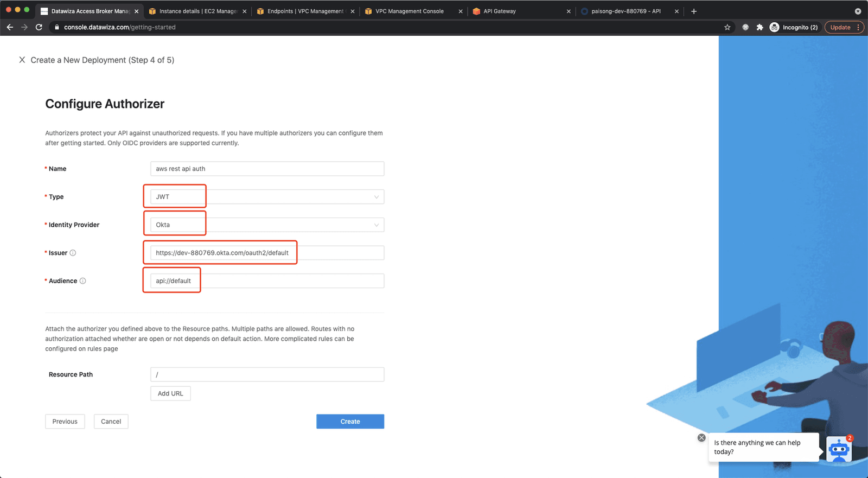868x478 pixels.
Task: Click the site lock icon in address bar
Action: (x=56, y=27)
